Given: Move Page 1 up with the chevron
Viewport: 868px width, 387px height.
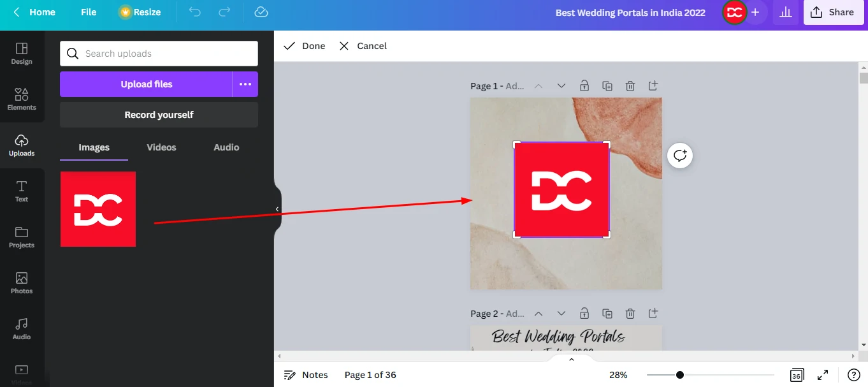Looking at the screenshot, I should 539,85.
